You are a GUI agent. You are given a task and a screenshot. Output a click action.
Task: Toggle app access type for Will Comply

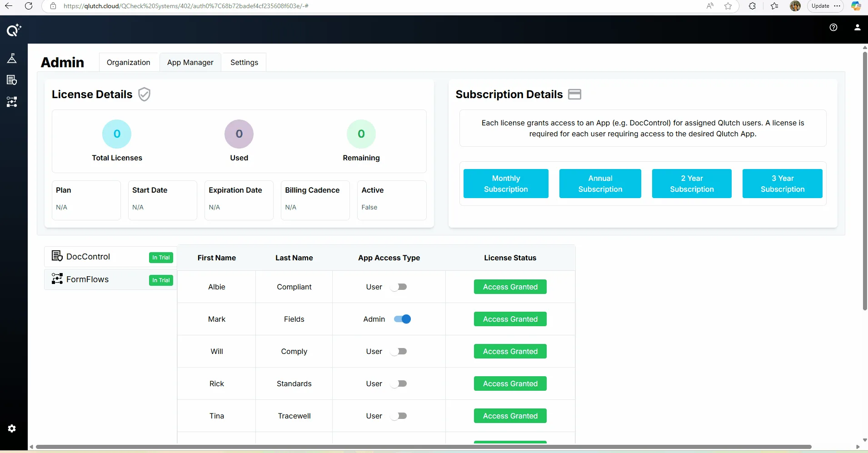pyautogui.click(x=399, y=351)
